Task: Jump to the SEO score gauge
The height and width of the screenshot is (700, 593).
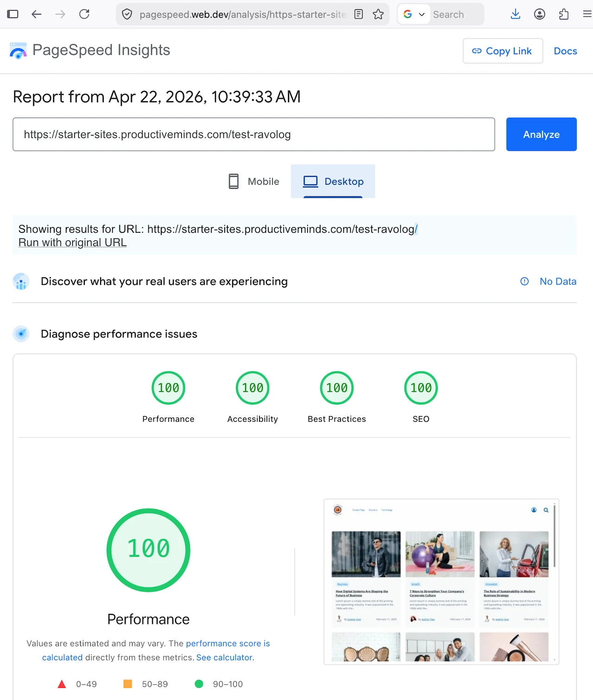Action: coord(421,388)
